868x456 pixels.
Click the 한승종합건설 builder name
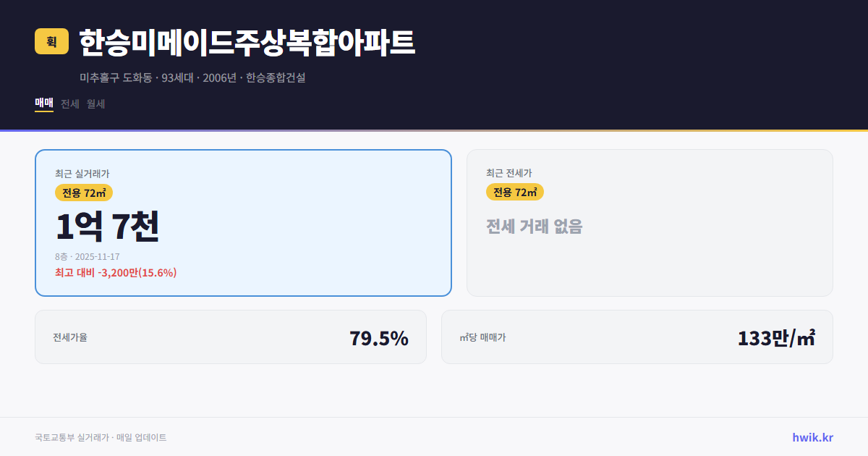pyautogui.click(x=276, y=77)
